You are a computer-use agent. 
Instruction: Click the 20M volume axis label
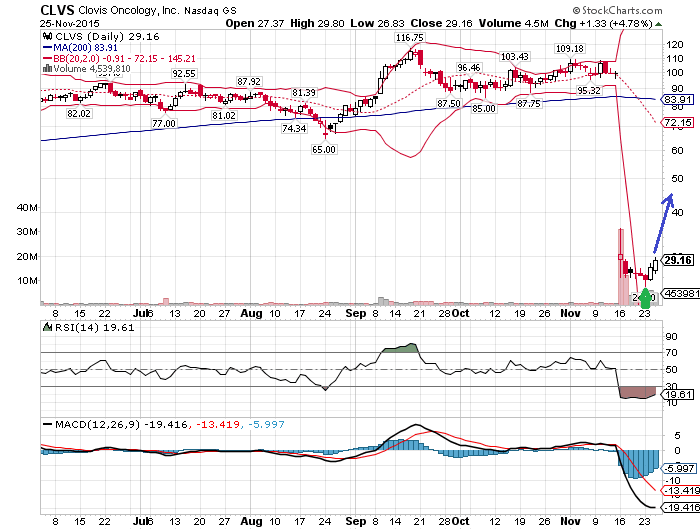click(x=27, y=257)
